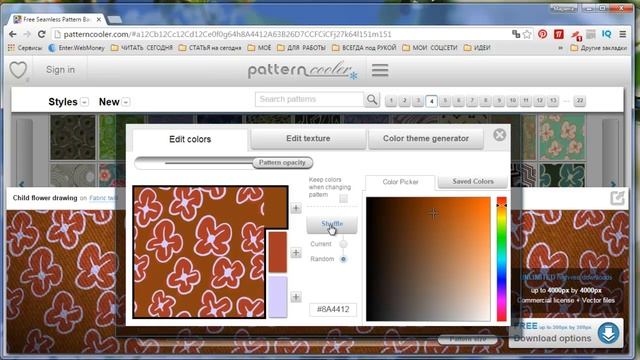
Task: Click the Pinterest extension icon
Action: [542, 34]
